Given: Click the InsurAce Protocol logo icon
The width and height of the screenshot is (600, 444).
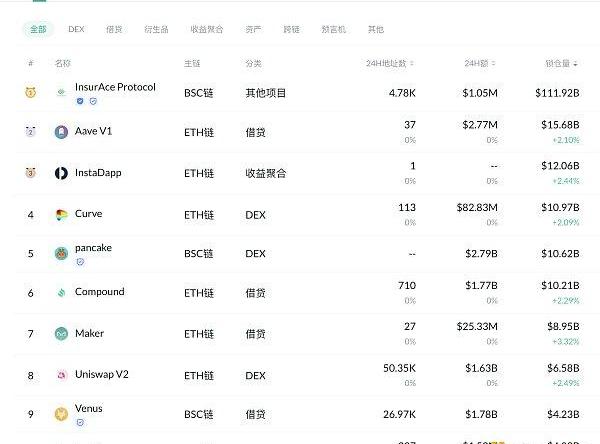Looking at the screenshot, I should pos(61,92).
